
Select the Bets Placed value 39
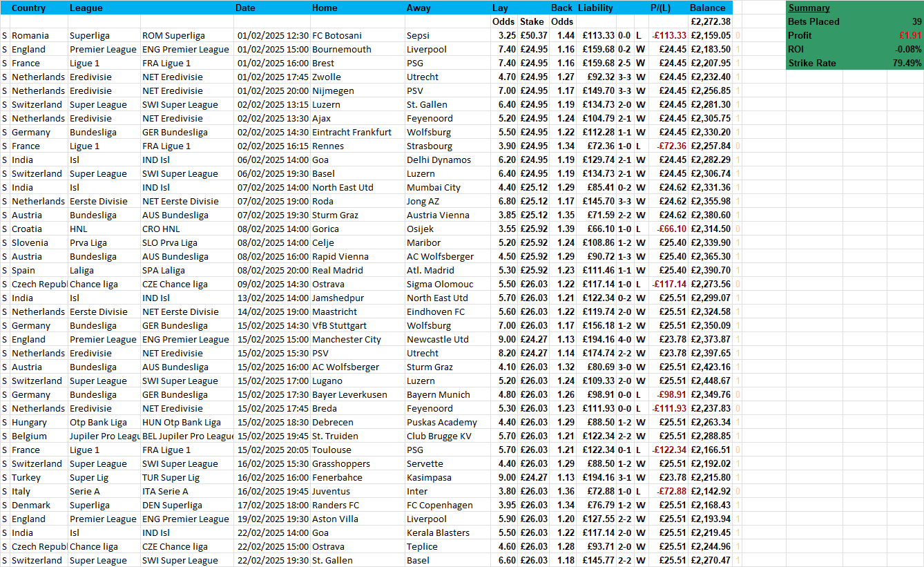pos(905,21)
